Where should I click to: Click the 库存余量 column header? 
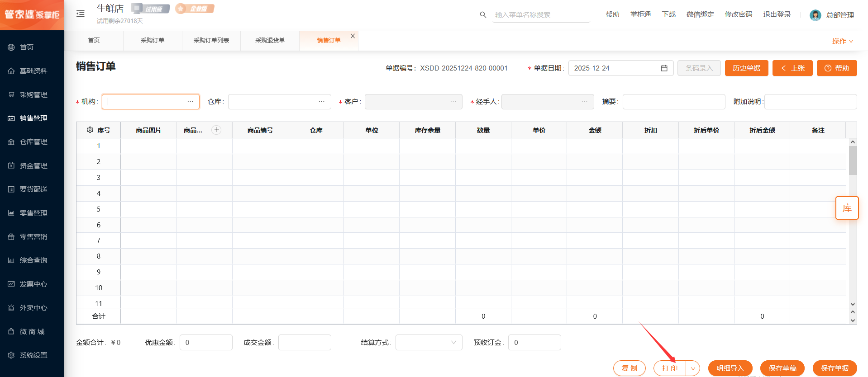427,130
